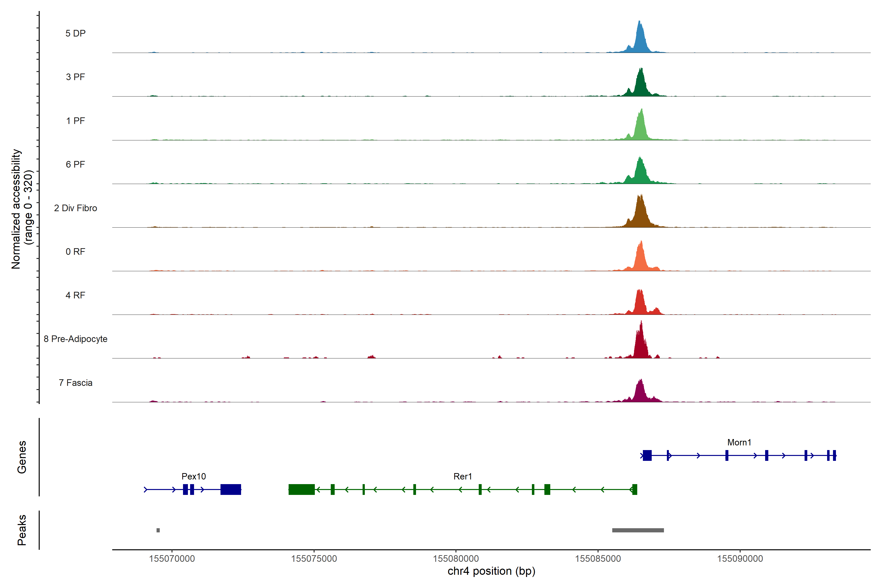Click the Morn1 gene label

[x=739, y=442]
